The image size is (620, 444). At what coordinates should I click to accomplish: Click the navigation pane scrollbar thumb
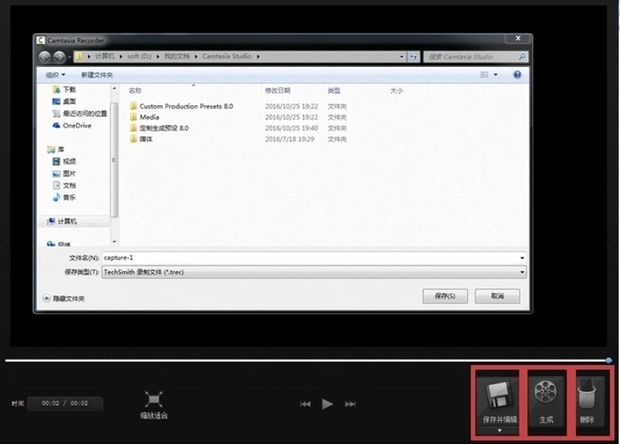click(x=114, y=160)
